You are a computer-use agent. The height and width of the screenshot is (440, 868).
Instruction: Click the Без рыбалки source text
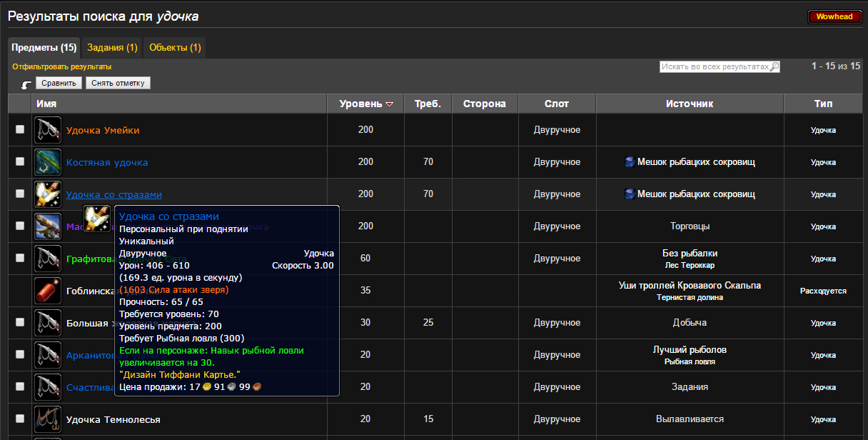[690, 253]
